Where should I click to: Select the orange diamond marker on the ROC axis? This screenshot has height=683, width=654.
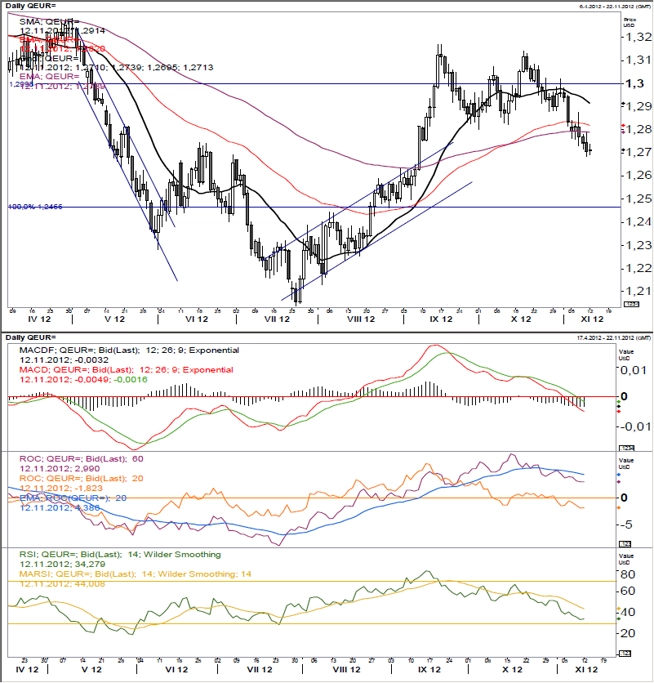(x=619, y=508)
